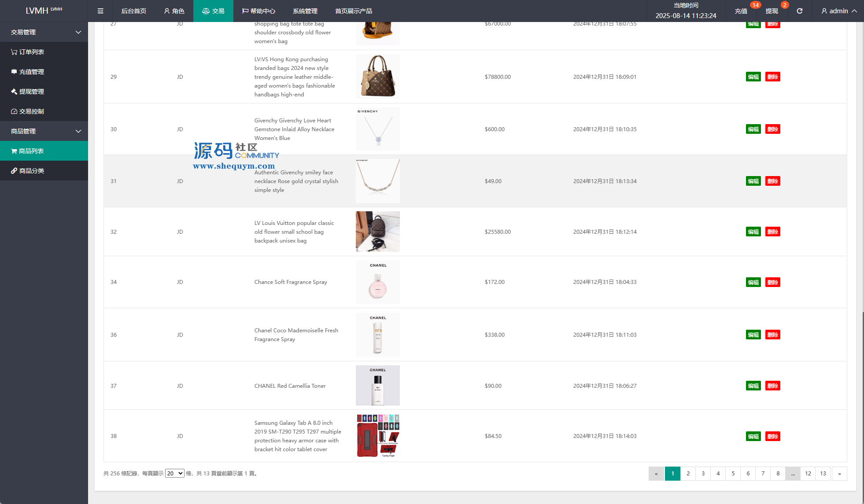Collapse the 商品管理 sidebar section
This screenshot has width=864, height=504.
tap(44, 131)
